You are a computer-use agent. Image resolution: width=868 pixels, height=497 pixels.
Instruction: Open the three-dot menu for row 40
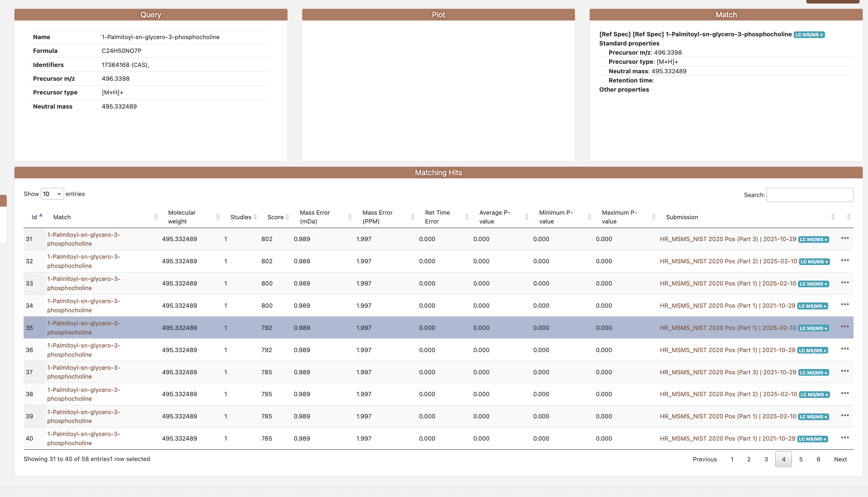pos(845,438)
